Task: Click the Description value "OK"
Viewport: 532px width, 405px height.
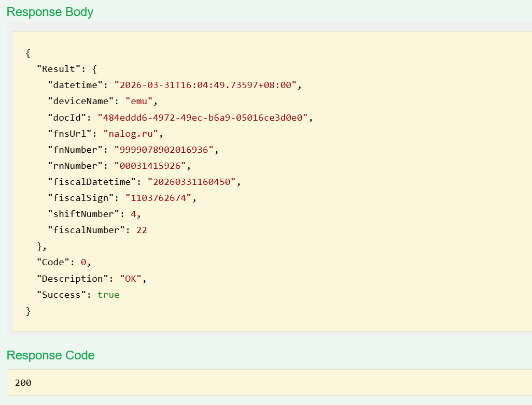Action: (131, 279)
